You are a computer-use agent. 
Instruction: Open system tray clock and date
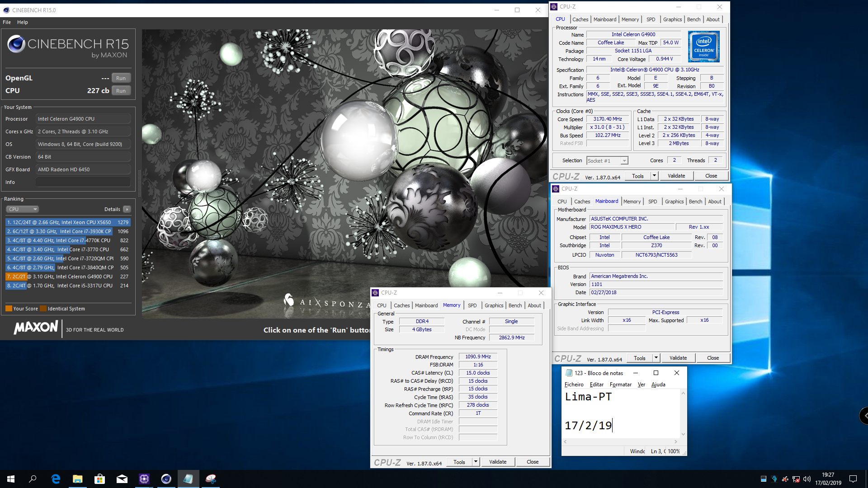tap(828, 479)
